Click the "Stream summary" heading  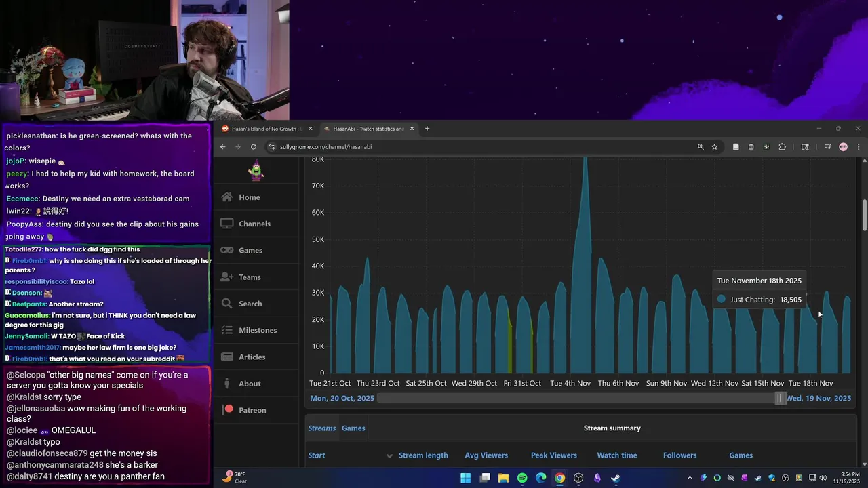point(612,428)
